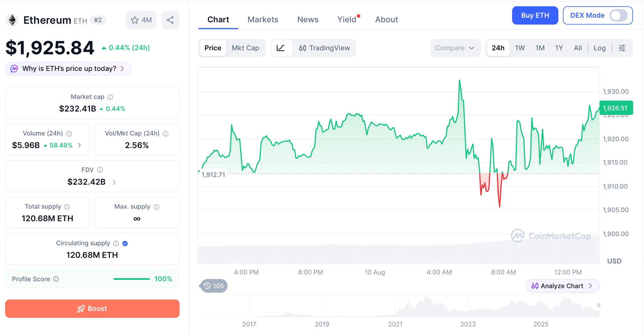Click the range handle on the historical timeline
Image resolution: width=644 pixels, height=335 pixels.
click(599, 305)
